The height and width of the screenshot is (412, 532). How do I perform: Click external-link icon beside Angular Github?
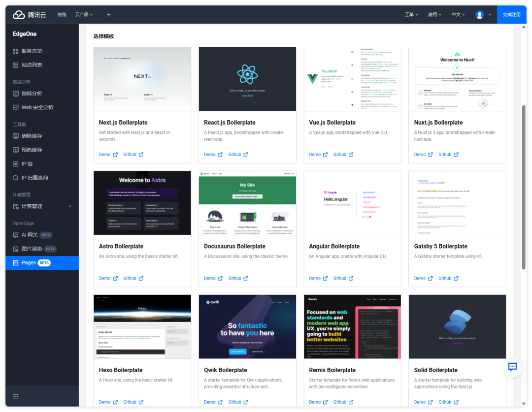(351, 278)
